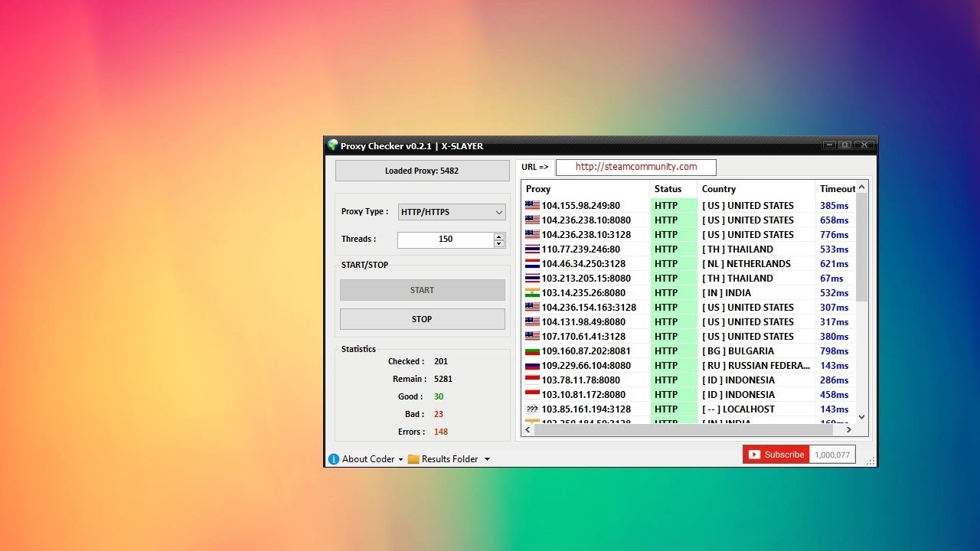Open the About Coder dropdown arrow
This screenshot has height=551, width=980.
pyautogui.click(x=400, y=460)
